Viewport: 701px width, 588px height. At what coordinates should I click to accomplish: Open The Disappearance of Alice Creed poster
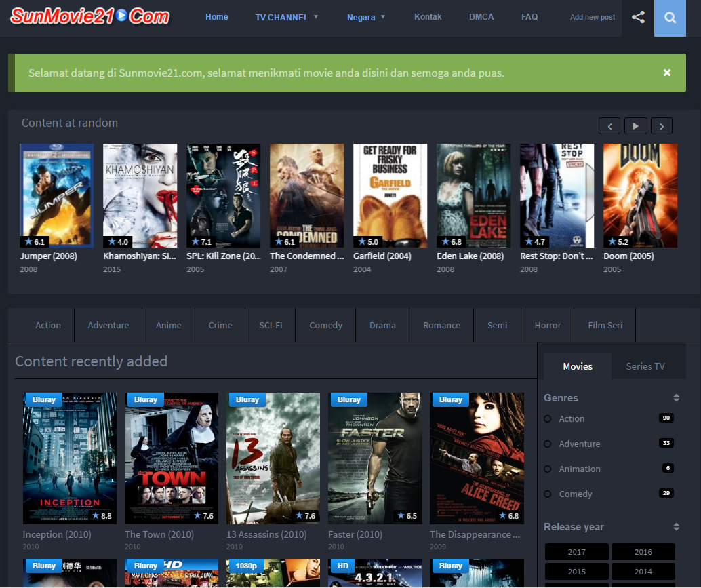pos(477,458)
